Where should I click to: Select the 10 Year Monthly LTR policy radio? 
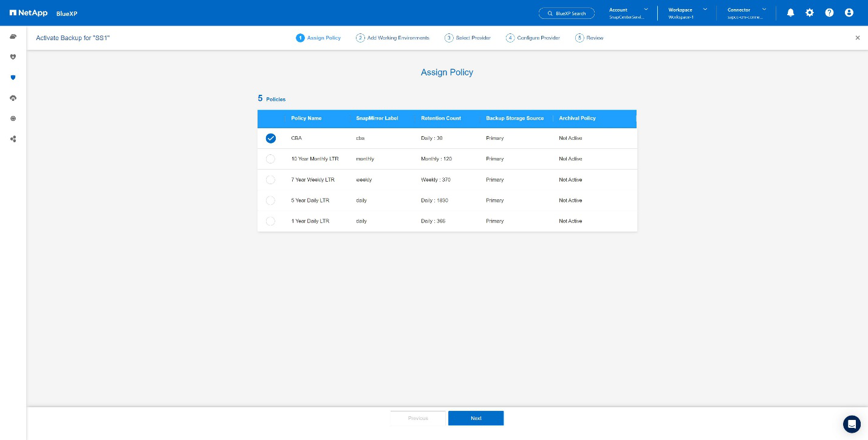click(x=270, y=159)
